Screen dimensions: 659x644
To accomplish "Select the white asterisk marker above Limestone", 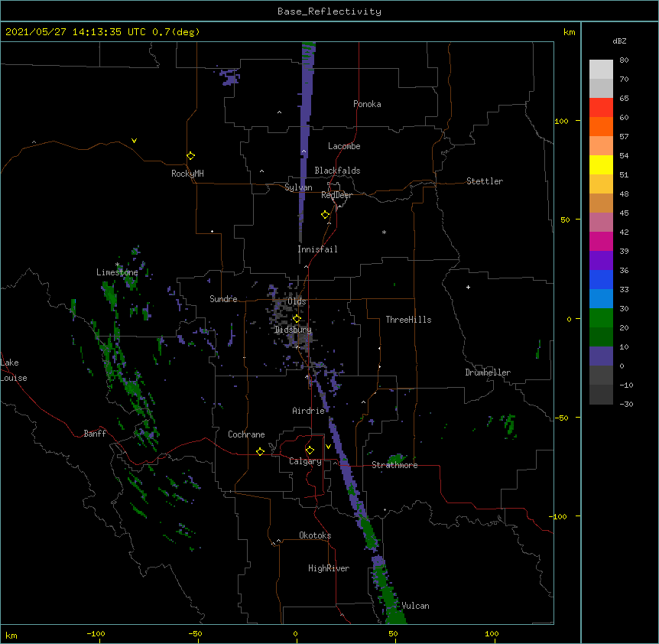I will pyautogui.click(x=117, y=265).
